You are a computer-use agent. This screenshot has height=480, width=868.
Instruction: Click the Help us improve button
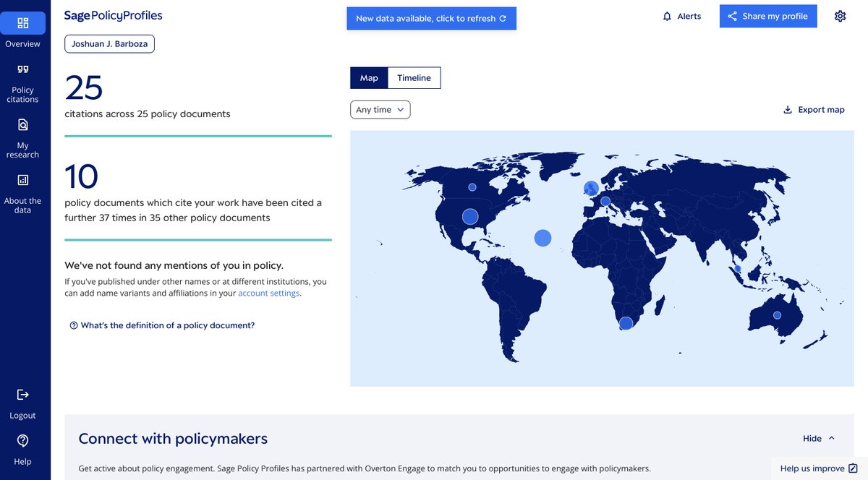pos(819,468)
